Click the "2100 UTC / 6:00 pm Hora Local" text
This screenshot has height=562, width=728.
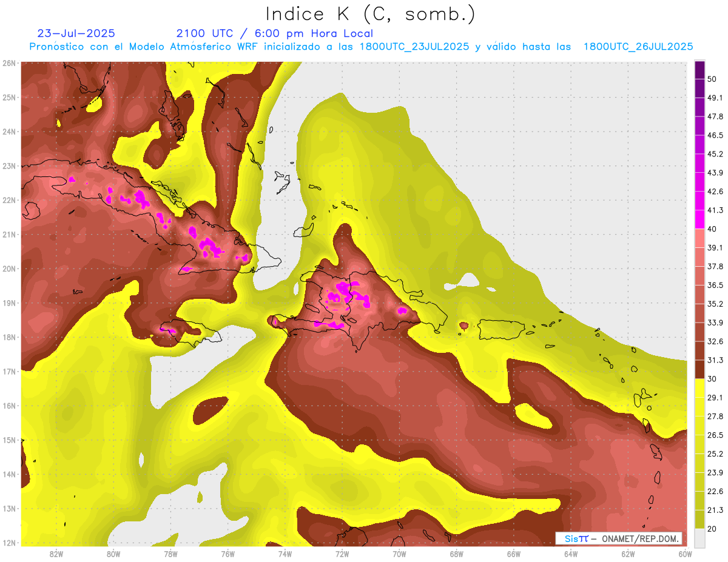pyautogui.click(x=274, y=33)
